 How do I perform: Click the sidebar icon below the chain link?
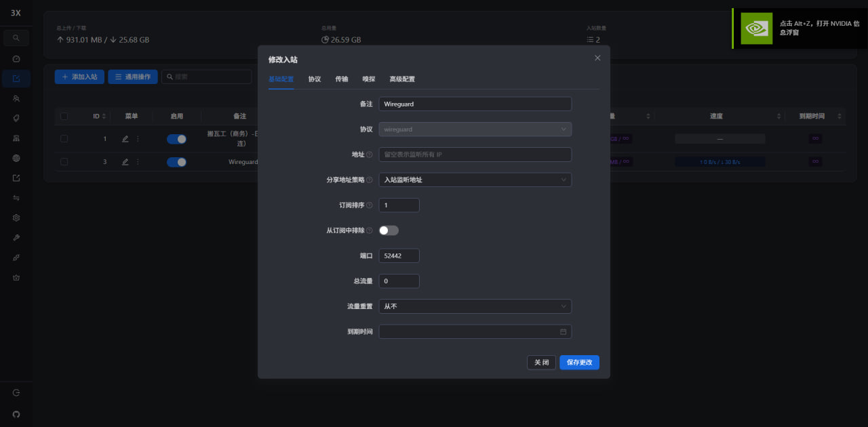(x=16, y=278)
